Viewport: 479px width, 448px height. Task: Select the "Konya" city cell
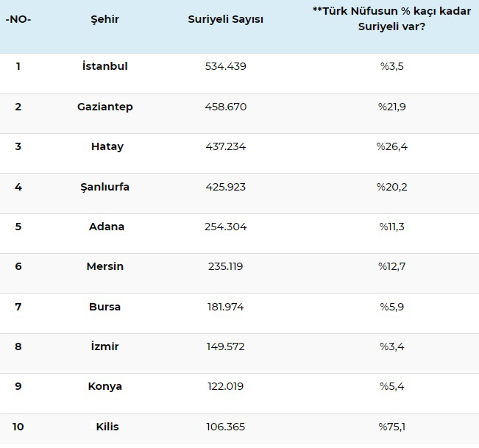tap(104, 386)
